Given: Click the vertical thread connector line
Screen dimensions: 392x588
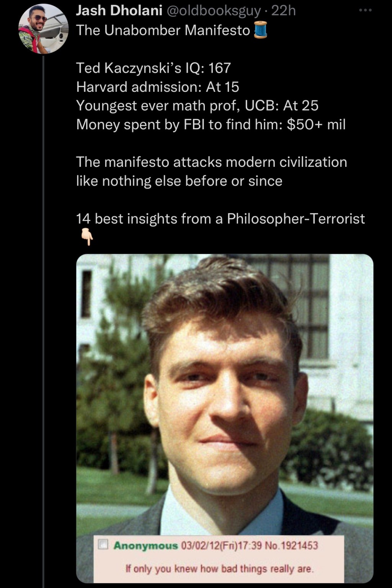Looking at the screenshot, I should 43,321.
